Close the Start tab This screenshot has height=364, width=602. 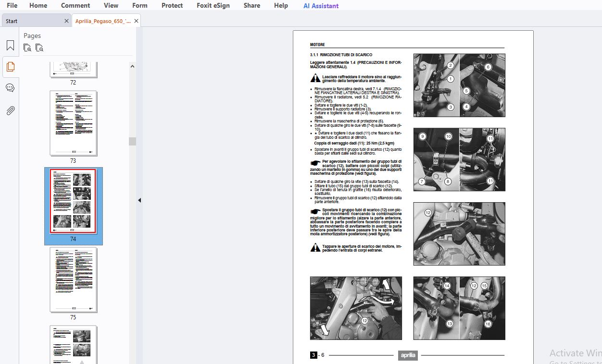66,21
